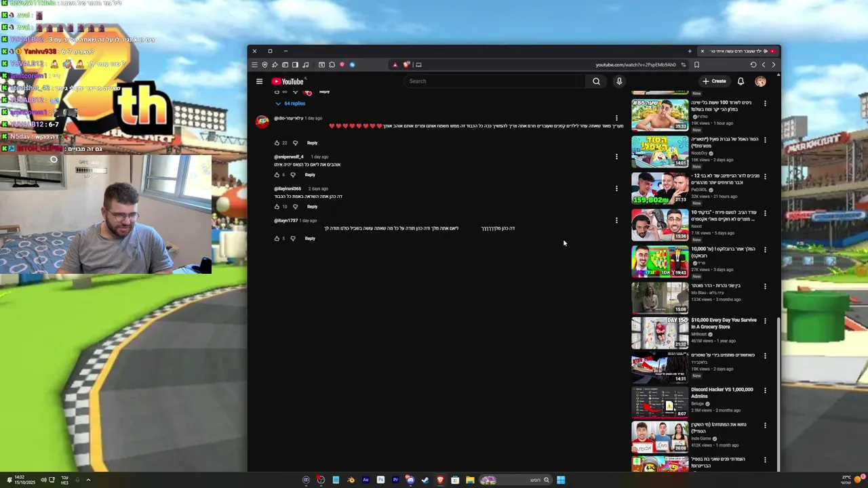
Task: Like the @ilayirani365 comment
Action: [277, 207]
